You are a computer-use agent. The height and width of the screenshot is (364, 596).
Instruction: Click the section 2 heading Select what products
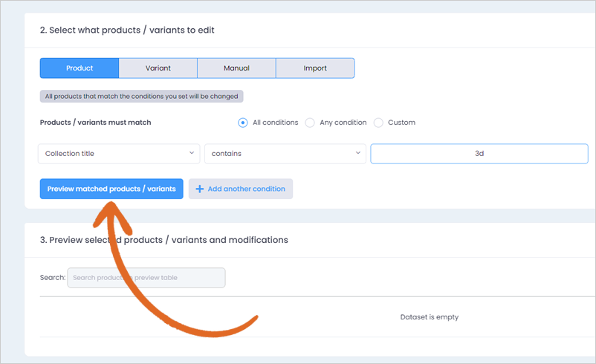coord(127,30)
